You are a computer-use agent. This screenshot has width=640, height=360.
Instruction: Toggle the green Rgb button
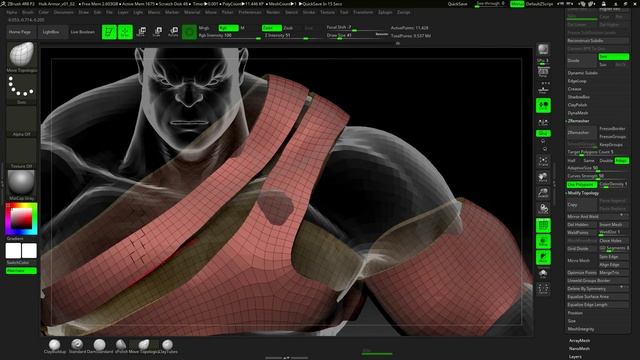tap(228, 28)
